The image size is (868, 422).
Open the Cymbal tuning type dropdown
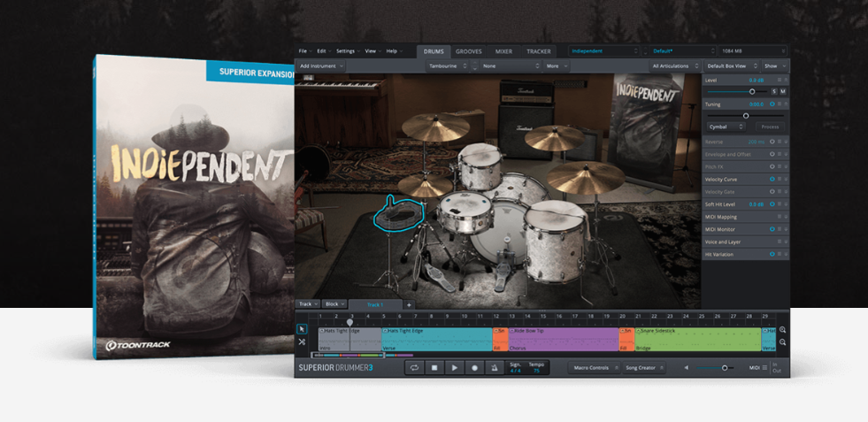726,127
